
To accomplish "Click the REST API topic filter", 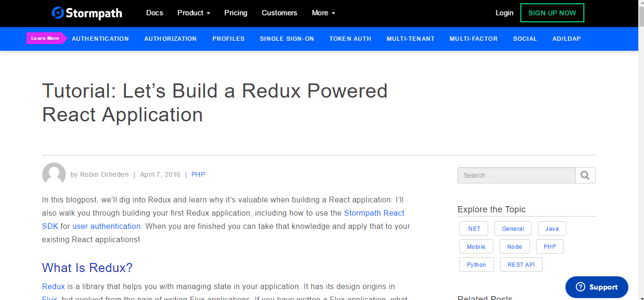I will point(521,264).
